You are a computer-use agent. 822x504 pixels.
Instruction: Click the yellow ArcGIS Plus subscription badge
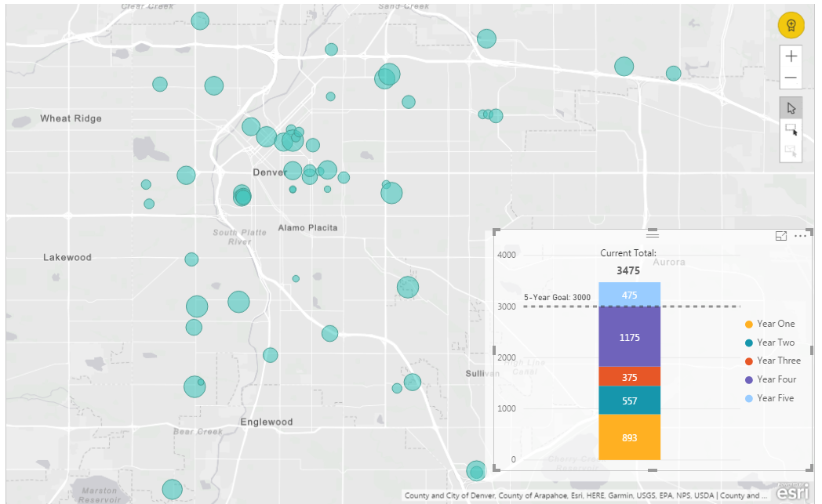(791, 25)
